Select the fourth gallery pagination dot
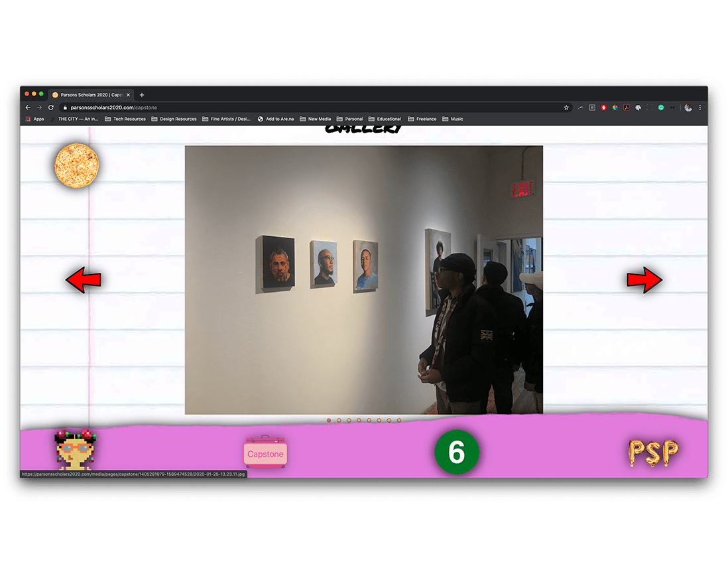728x576 pixels. pyautogui.click(x=359, y=421)
